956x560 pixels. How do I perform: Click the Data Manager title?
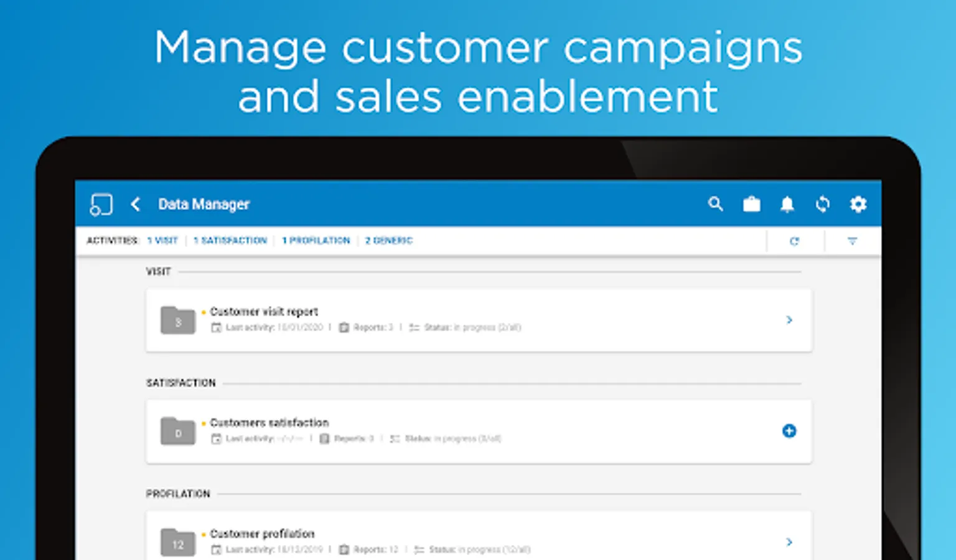[204, 204]
